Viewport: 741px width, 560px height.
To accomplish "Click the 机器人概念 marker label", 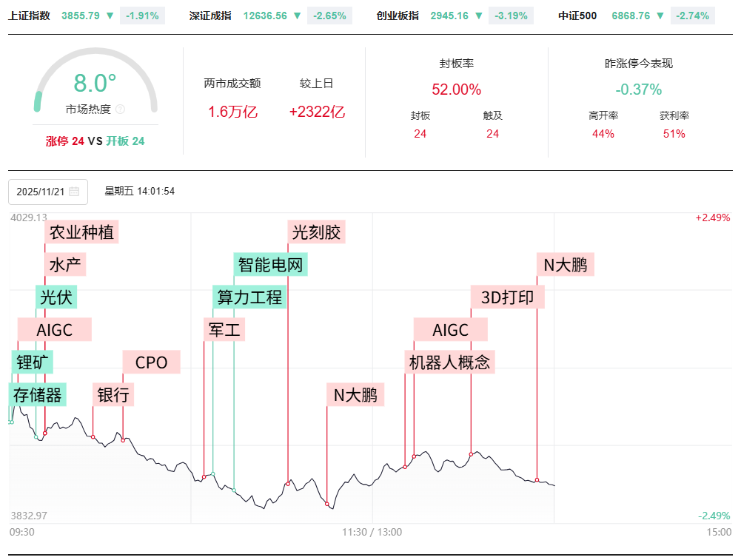I will click(449, 362).
